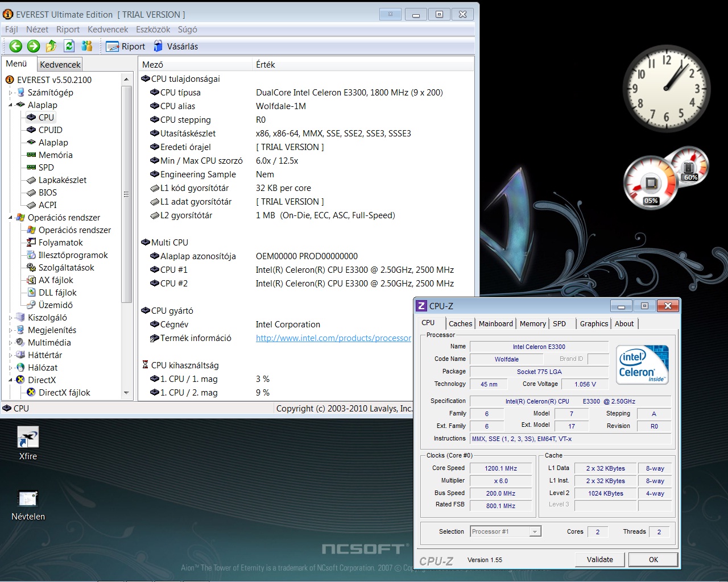728x582 pixels.
Task: Switch to the Kedvencek panel tab
Action: [x=60, y=65]
